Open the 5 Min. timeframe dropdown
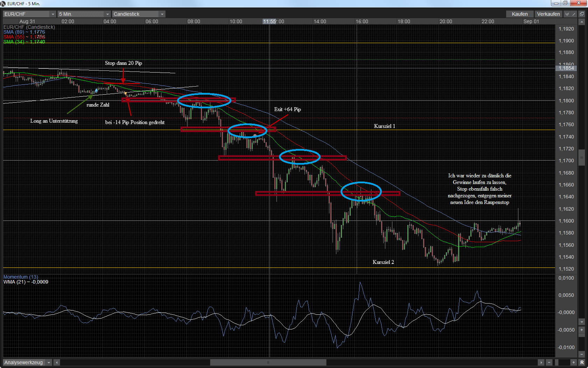The width and height of the screenshot is (588, 368). click(x=84, y=14)
